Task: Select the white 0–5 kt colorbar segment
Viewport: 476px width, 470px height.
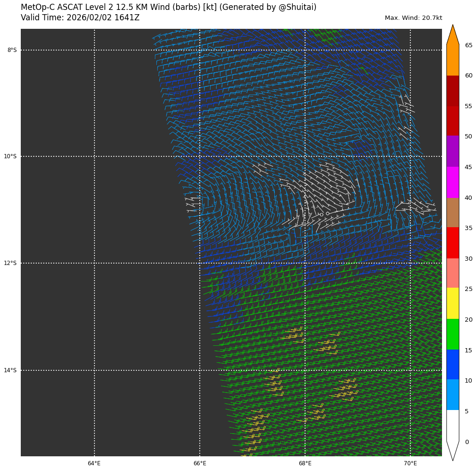Action: (x=452, y=425)
